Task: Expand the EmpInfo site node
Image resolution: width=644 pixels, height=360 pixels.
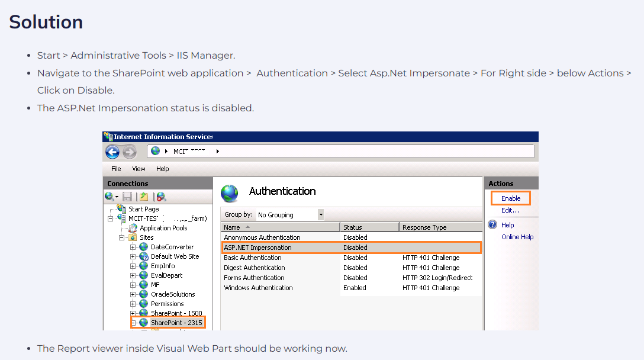Action: [133, 266]
